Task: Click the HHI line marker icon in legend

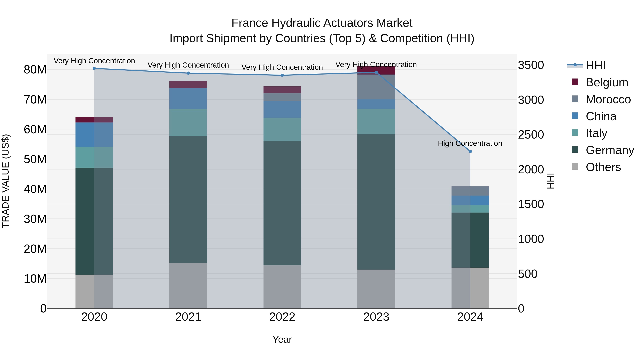Action: tap(575, 65)
